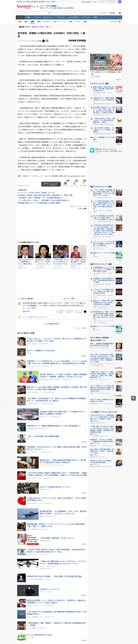Image resolution: width=138 pixels, height=644 pixels.
Task: Open the ライブ navigation tab
Action: click(37, 17)
